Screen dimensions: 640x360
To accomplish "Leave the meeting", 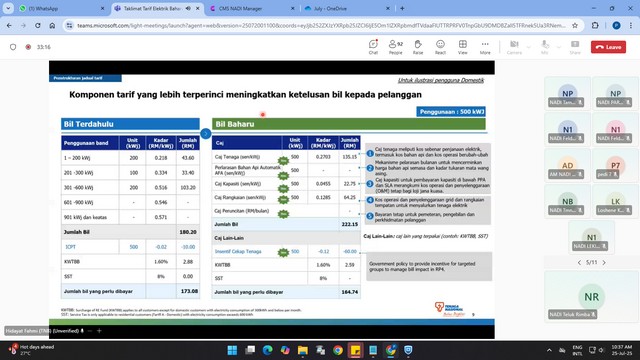I will (x=608, y=47).
